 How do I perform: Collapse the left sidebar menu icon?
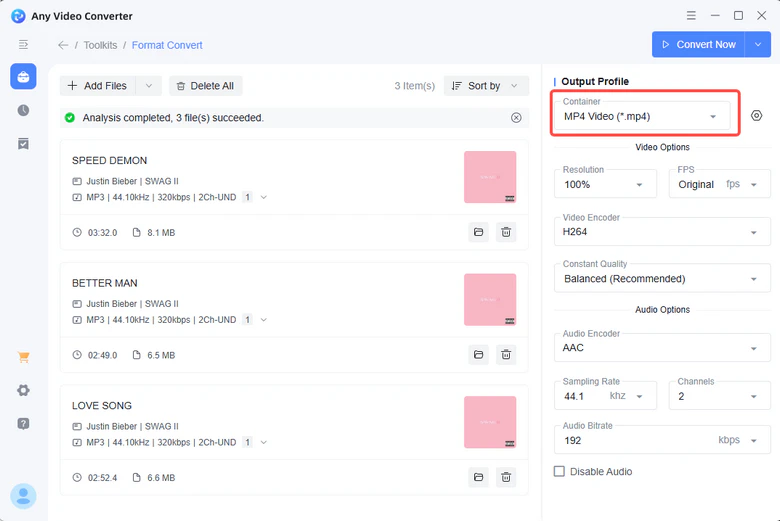pos(23,45)
